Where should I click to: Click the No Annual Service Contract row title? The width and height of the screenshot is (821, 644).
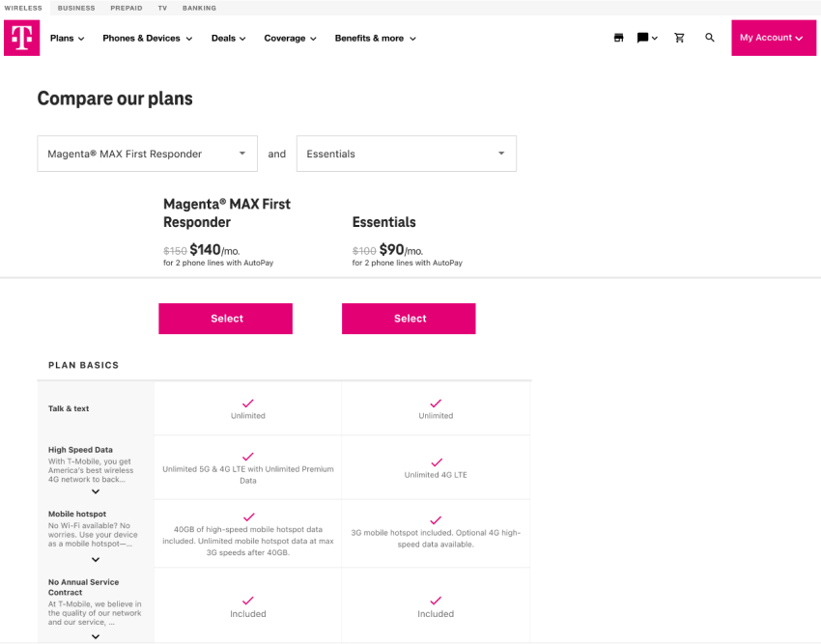click(x=83, y=587)
